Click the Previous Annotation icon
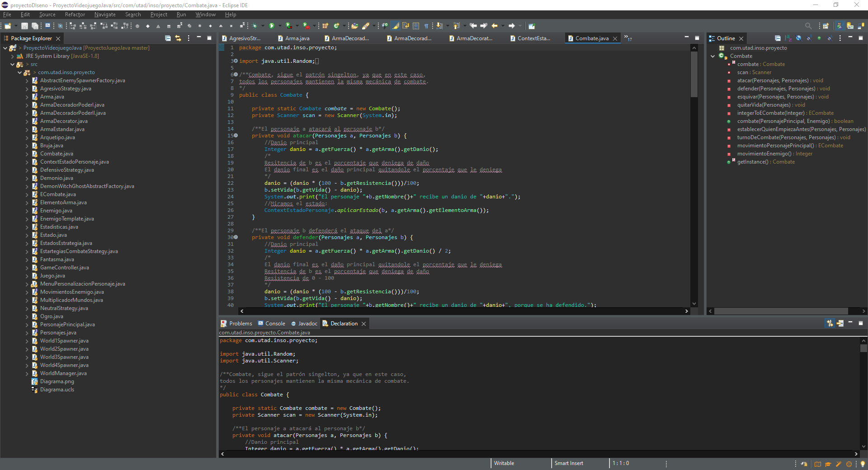Viewport: 868px width, 470px height. 456,26
